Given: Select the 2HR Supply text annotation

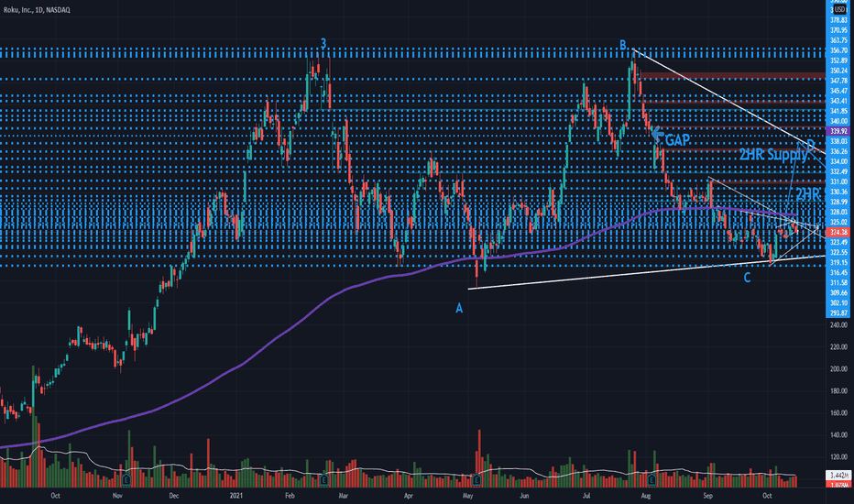Looking at the screenshot, I should click(772, 155).
